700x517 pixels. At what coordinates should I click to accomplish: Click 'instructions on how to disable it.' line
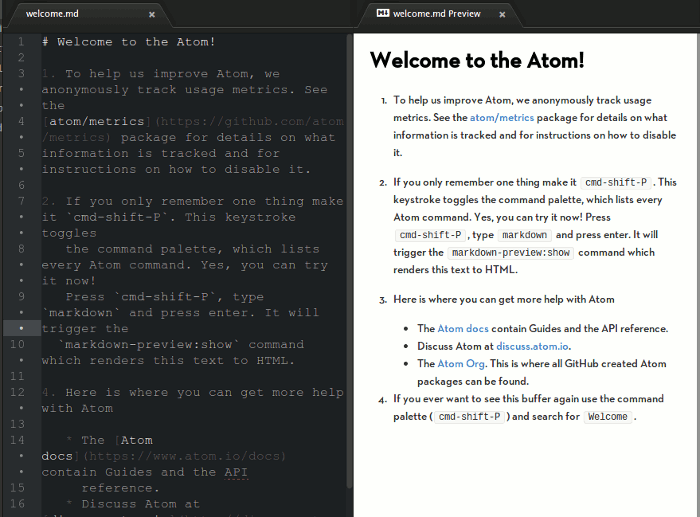pos(176,169)
